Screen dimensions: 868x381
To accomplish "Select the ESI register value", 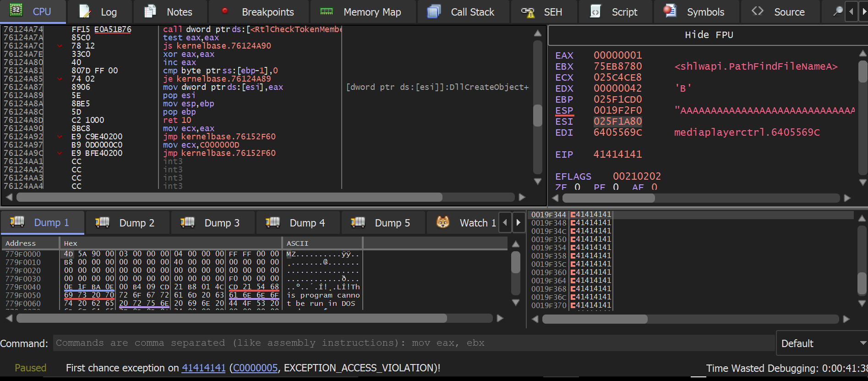I will click(617, 121).
